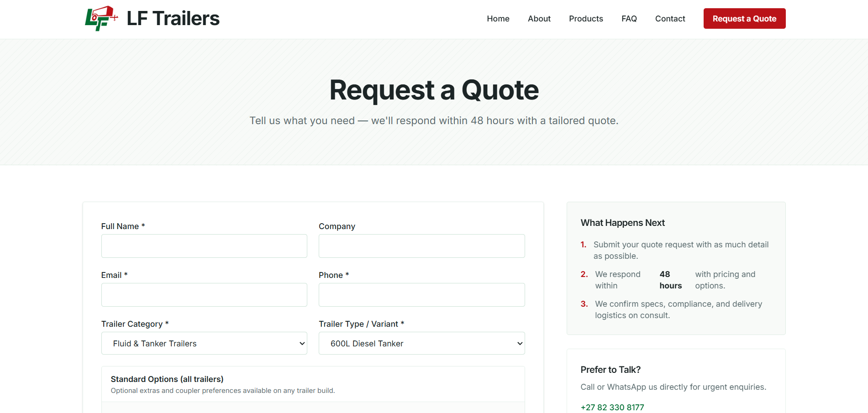Screen dimensions: 868x413
Task: Click the 'Call or WhatsApp us directly' text
Action: pos(673,387)
